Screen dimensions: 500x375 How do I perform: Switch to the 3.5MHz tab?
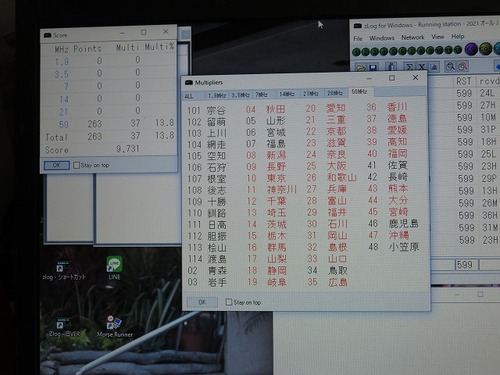(240, 95)
